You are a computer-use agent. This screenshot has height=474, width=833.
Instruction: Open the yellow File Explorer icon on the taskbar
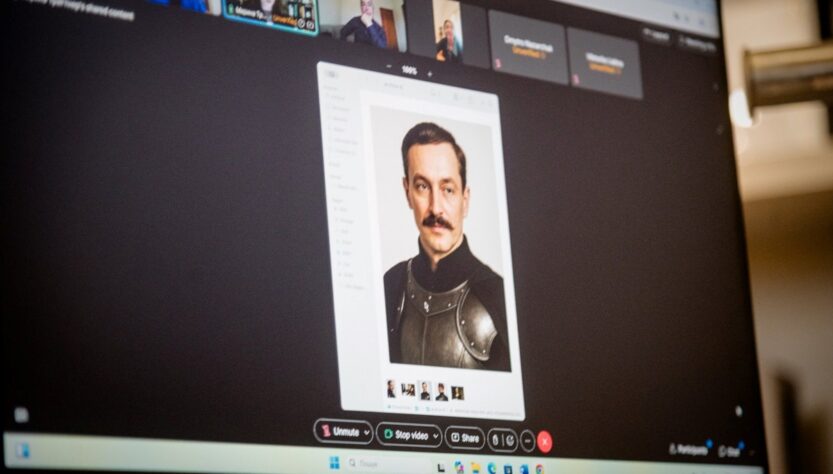click(475, 468)
